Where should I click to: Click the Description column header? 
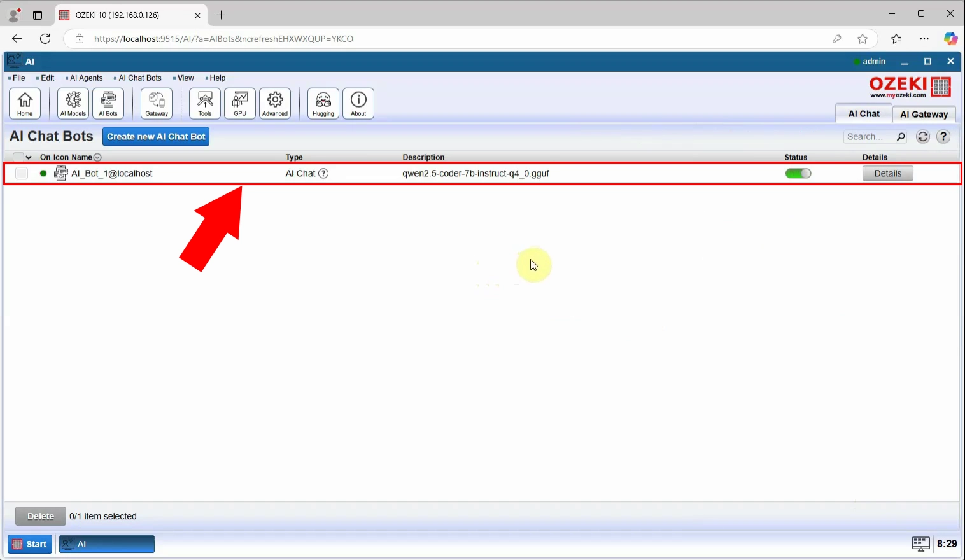coord(423,157)
